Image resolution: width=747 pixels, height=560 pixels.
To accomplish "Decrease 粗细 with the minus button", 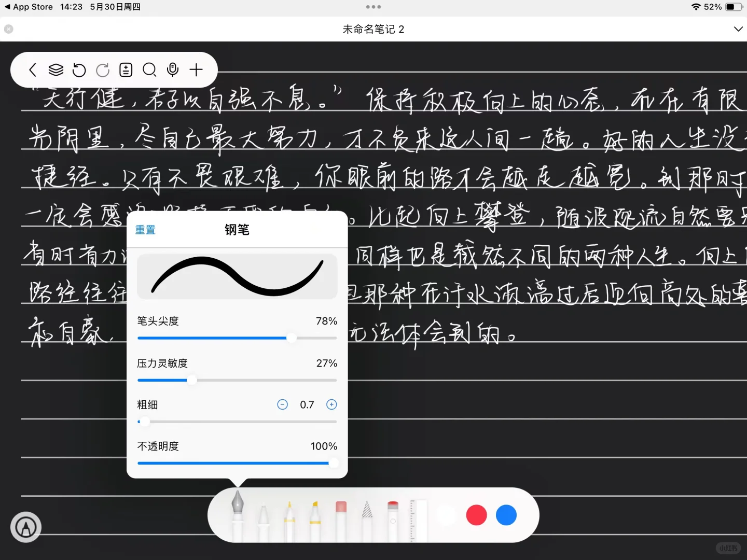I will 283,404.
